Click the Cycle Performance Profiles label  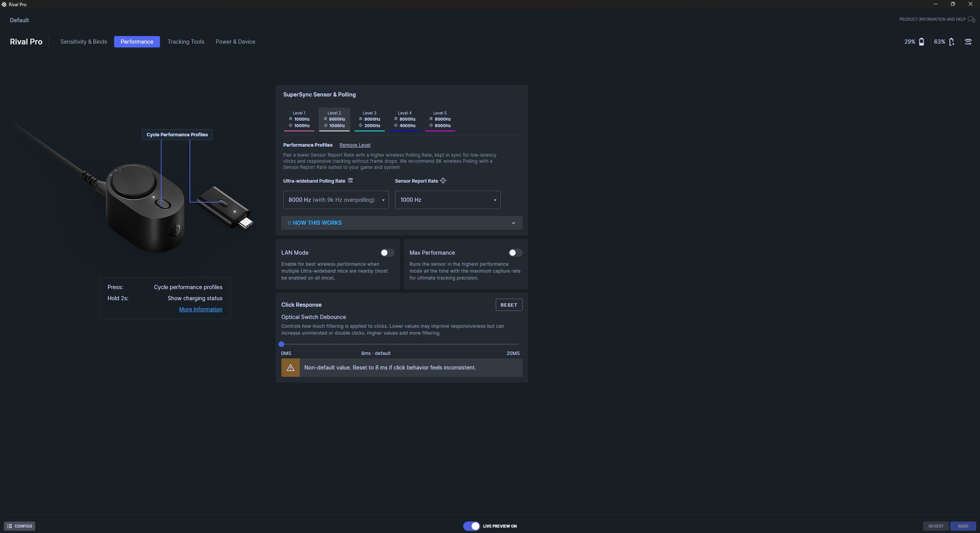(177, 135)
